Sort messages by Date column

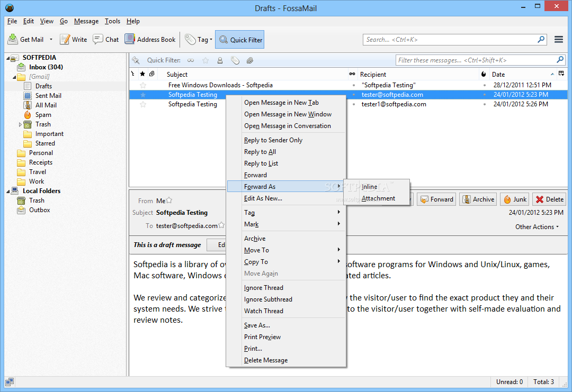522,74
